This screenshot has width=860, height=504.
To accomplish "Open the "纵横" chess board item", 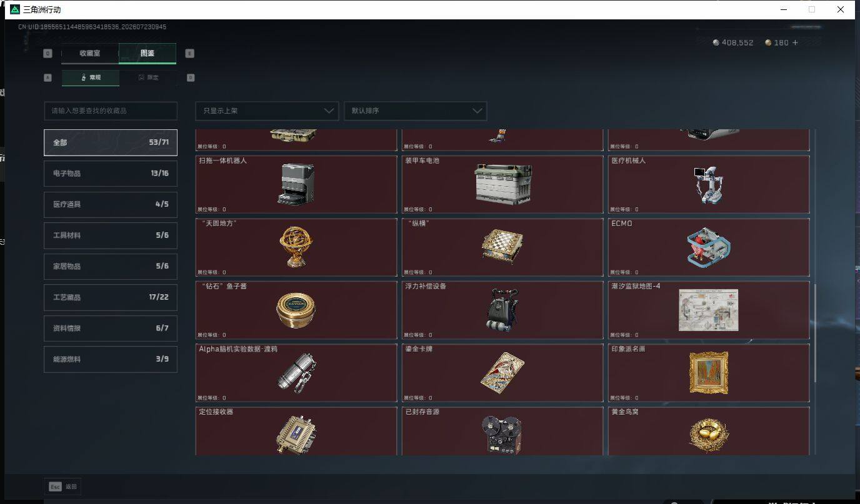I will click(x=502, y=247).
